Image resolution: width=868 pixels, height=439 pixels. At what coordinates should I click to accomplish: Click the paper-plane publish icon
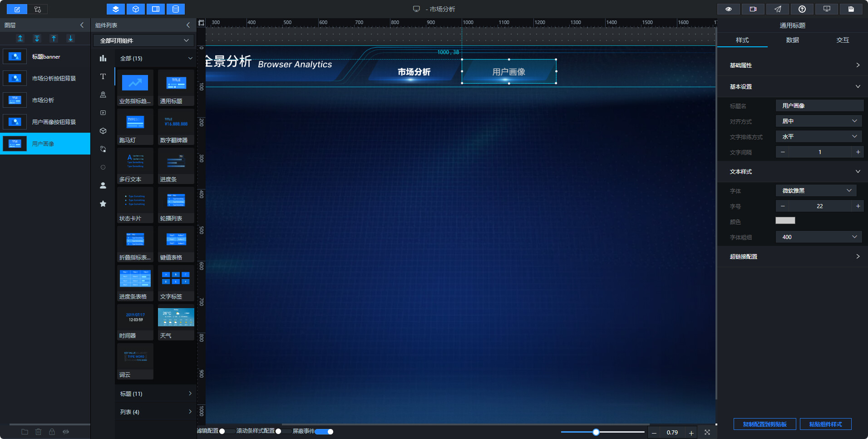click(x=778, y=9)
